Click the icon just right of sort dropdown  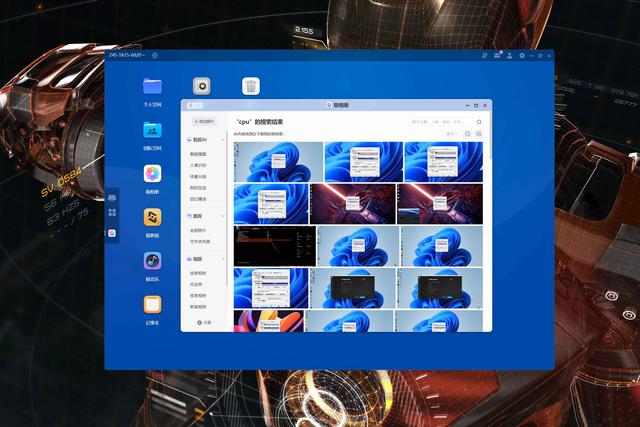[x=468, y=133]
